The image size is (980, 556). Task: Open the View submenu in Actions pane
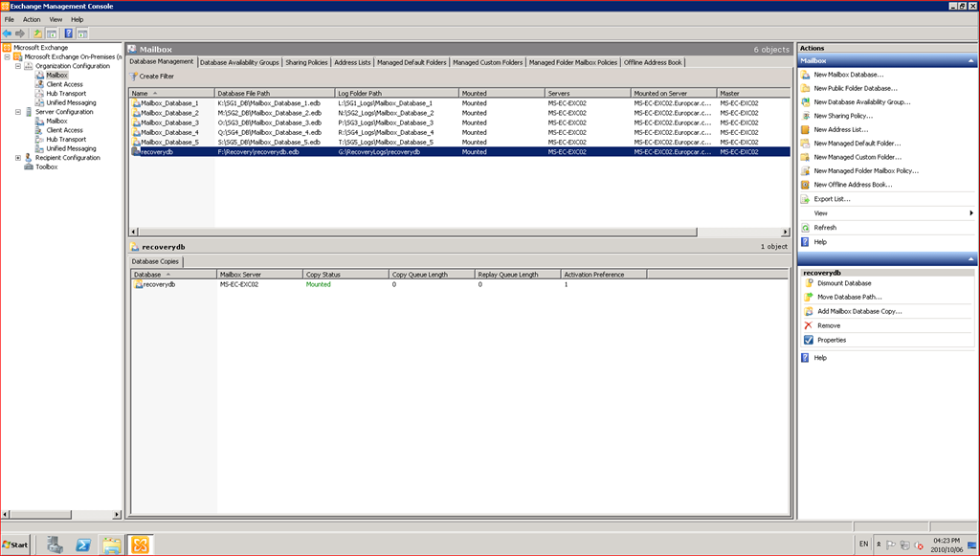click(821, 213)
